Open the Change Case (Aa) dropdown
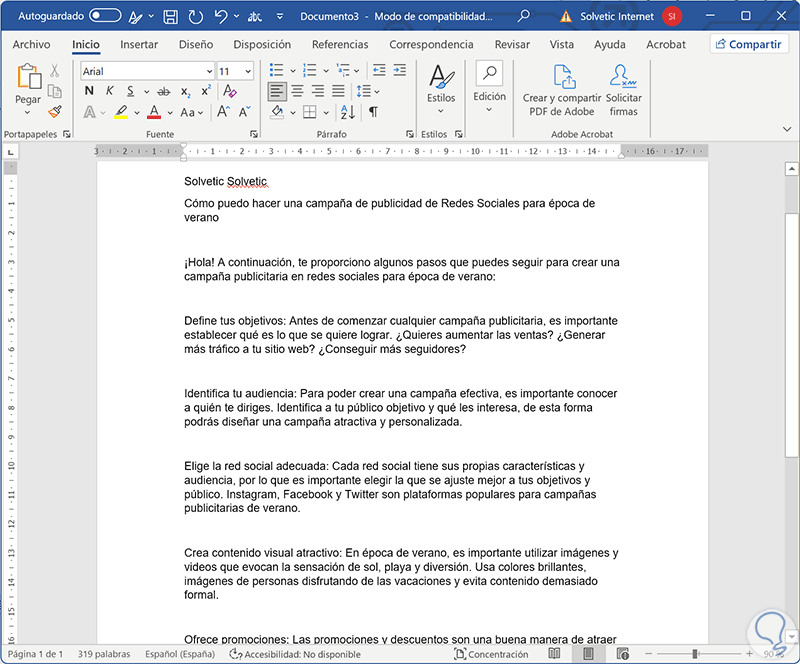Screen dimensions: 800x664 click(x=192, y=112)
